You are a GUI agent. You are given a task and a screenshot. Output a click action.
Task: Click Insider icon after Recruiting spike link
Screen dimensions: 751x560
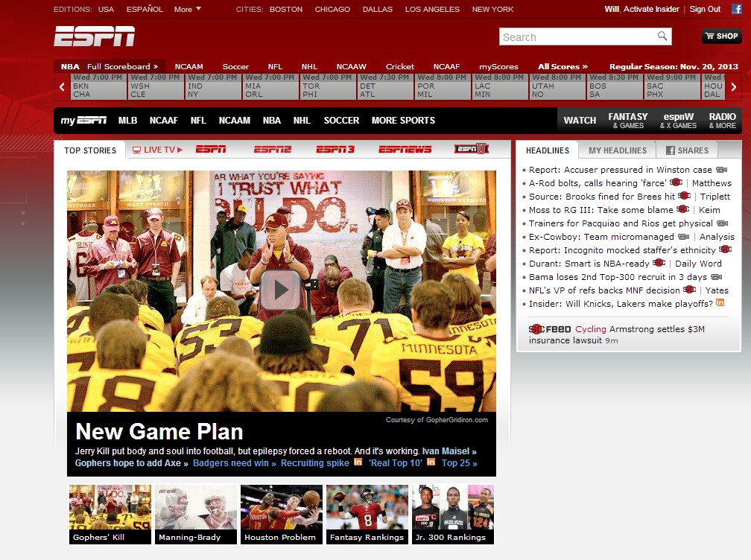[358, 462]
